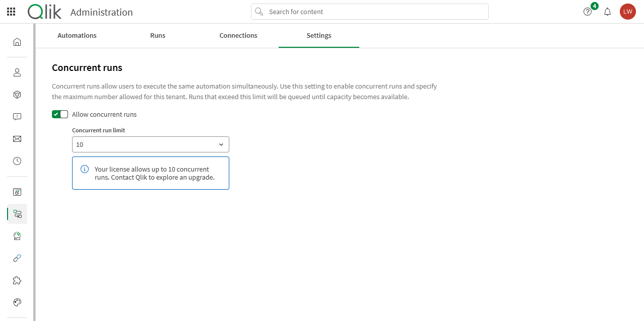Select the link icon in the sidebar
644x321 pixels.
(17, 258)
